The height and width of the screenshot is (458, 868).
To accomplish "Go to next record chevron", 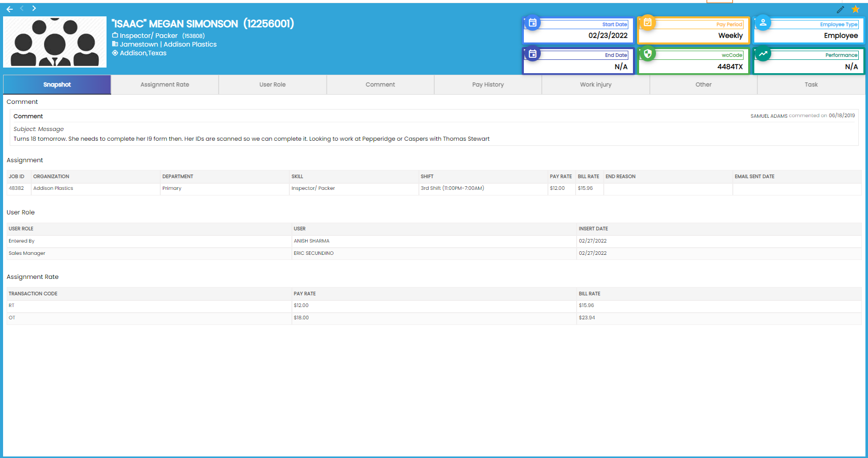I will [x=34, y=8].
